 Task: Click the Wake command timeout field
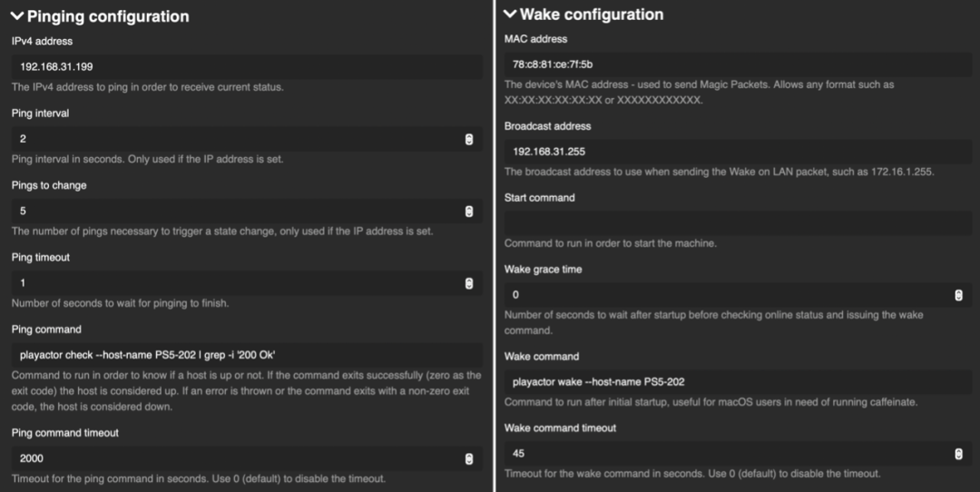point(726,453)
